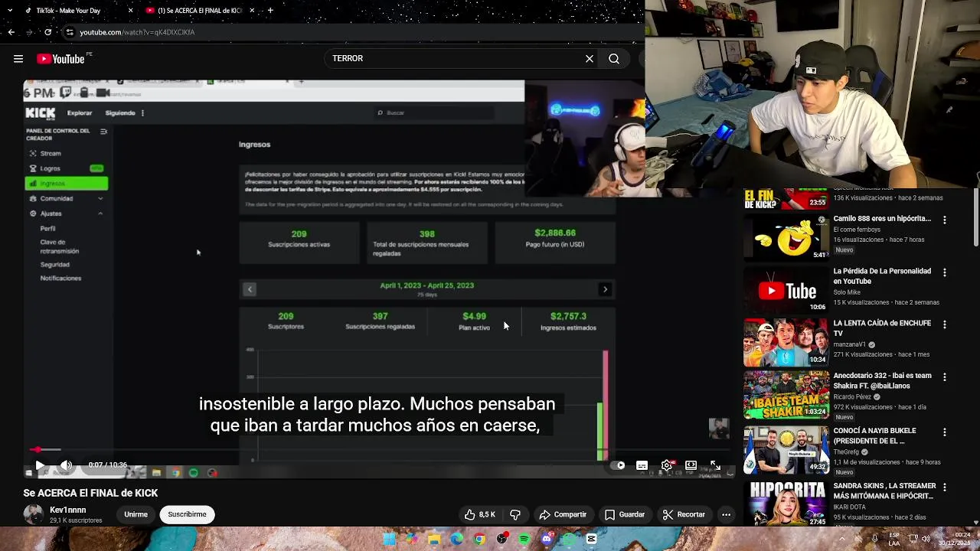This screenshot has height=551, width=980.
Task: Click the Compartir share button
Action: point(563,515)
